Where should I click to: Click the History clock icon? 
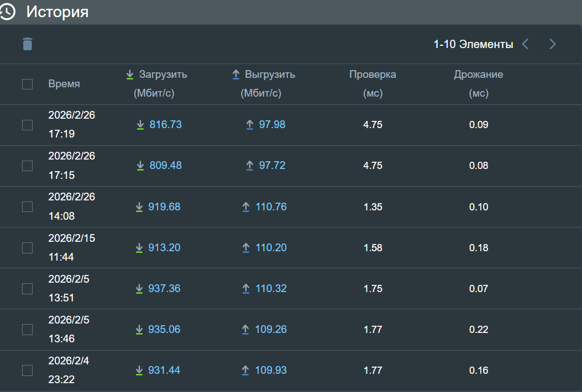pyautogui.click(x=7, y=12)
